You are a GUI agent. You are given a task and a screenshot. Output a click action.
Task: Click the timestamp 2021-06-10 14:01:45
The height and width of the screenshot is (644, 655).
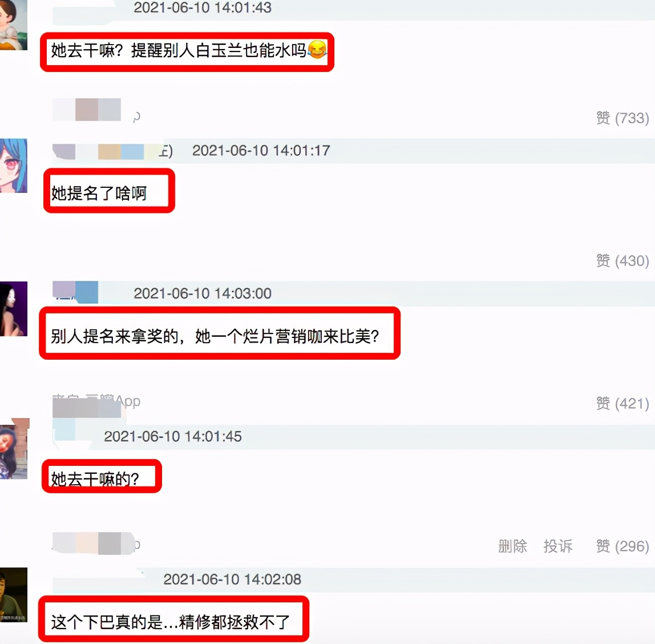click(x=173, y=436)
